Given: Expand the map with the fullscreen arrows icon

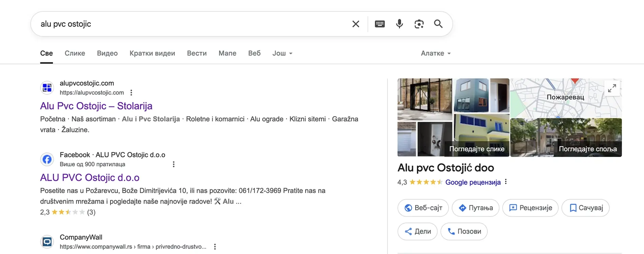Looking at the screenshot, I should click(612, 88).
